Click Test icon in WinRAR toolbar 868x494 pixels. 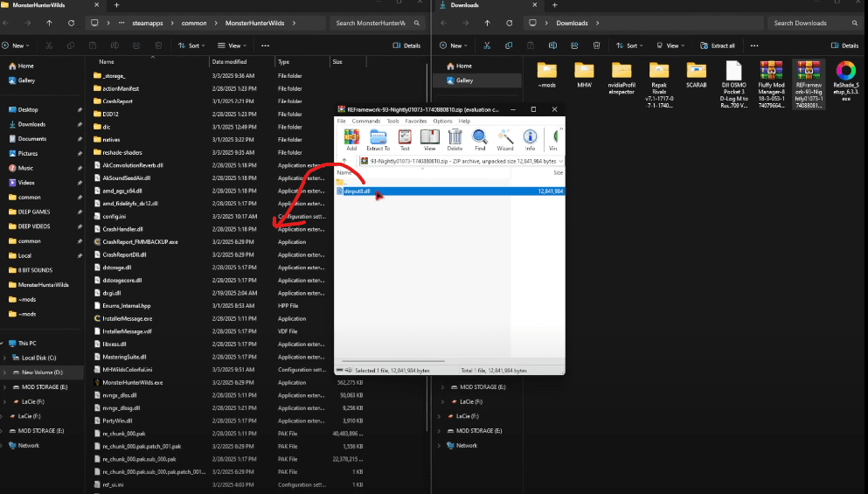click(x=405, y=140)
